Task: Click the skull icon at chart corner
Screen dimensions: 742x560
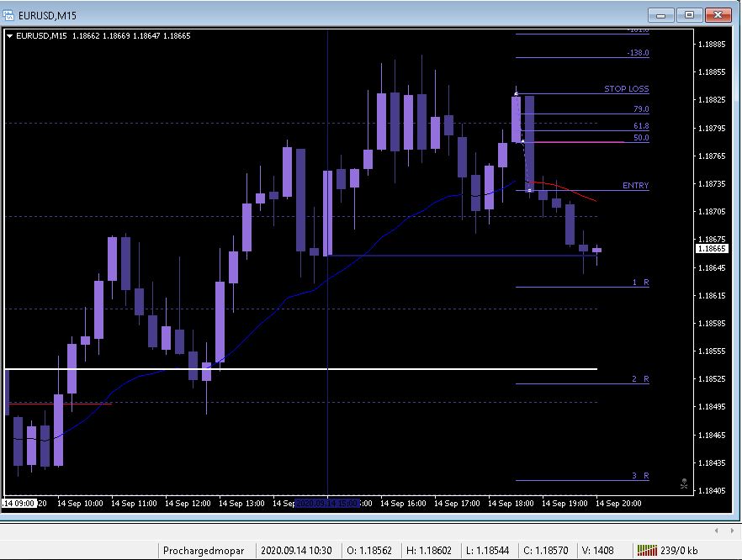Action: (684, 483)
